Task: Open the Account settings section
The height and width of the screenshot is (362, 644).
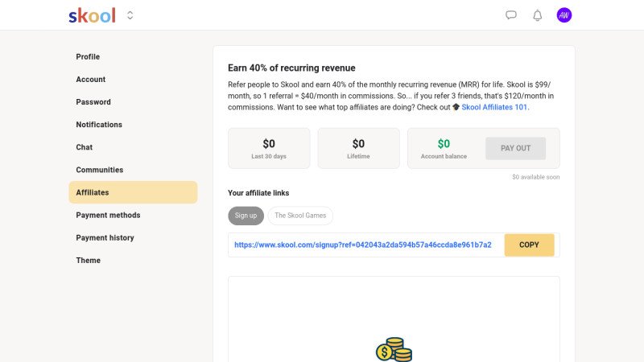Action: tap(91, 80)
